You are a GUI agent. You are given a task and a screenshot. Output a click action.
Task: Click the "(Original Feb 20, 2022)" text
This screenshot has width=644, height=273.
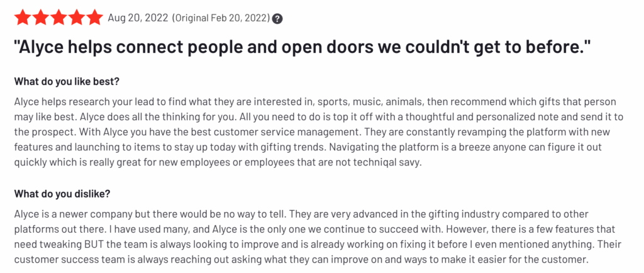(x=219, y=18)
